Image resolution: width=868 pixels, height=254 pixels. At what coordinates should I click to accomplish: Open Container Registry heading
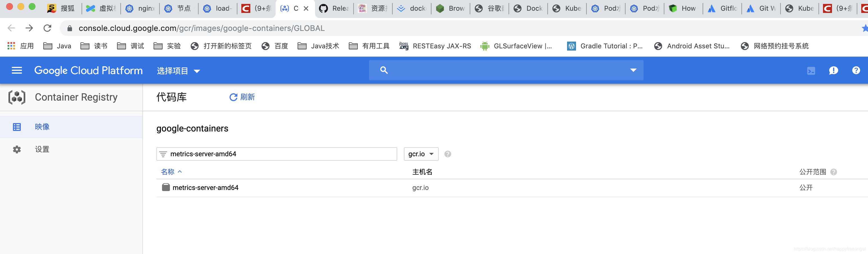[x=76, y=97]
